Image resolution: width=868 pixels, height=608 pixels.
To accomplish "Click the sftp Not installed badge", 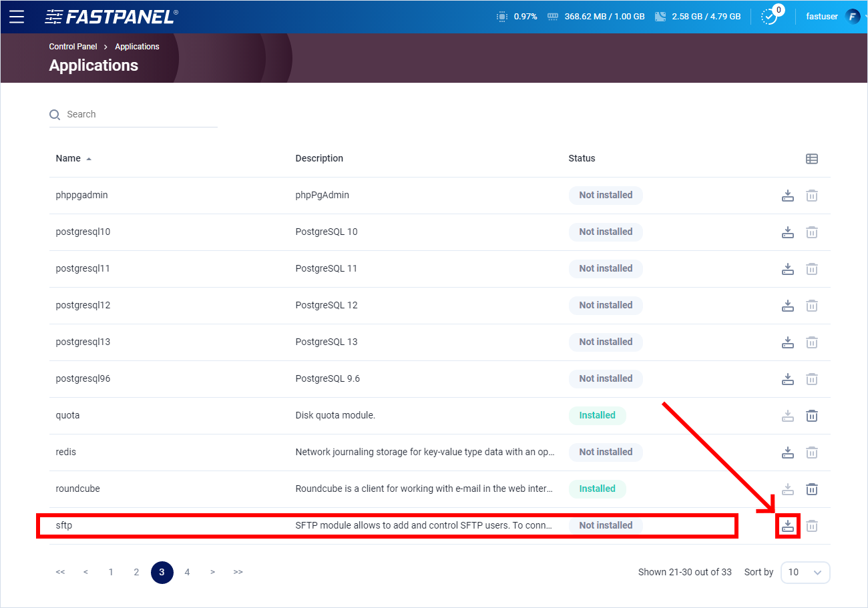I will tap(606, 526).
